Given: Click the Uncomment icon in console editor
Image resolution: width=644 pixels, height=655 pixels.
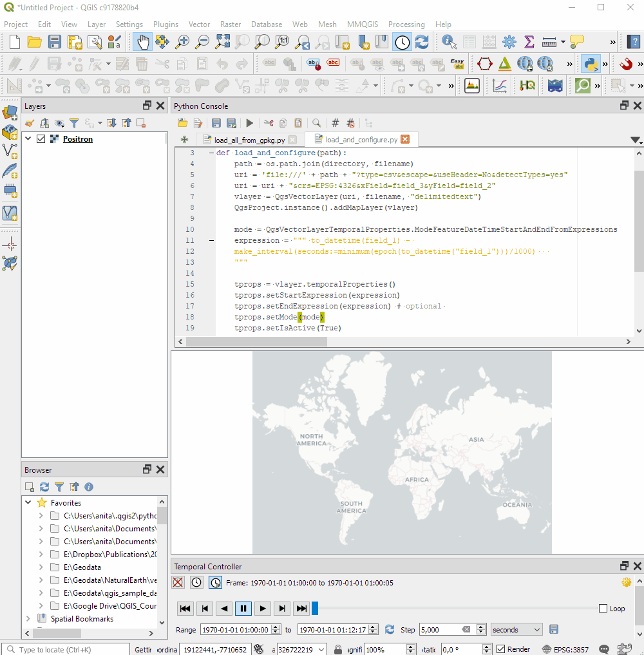Looking at the screenshot, I should (350, 123).
